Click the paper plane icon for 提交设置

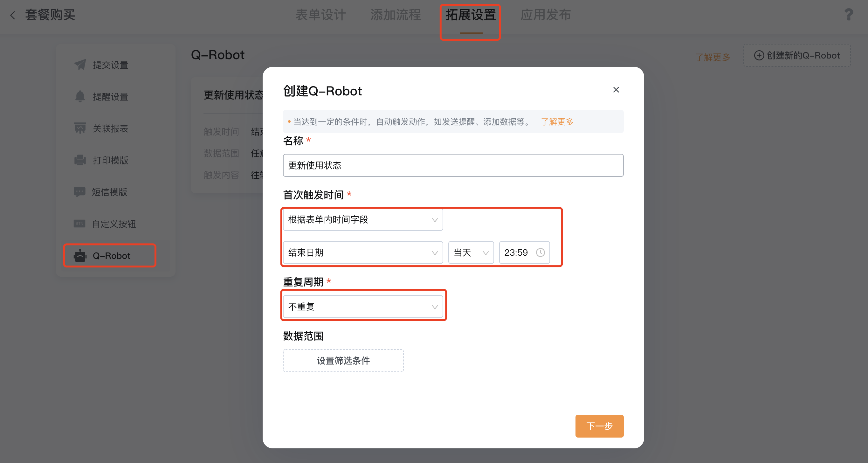80,64
